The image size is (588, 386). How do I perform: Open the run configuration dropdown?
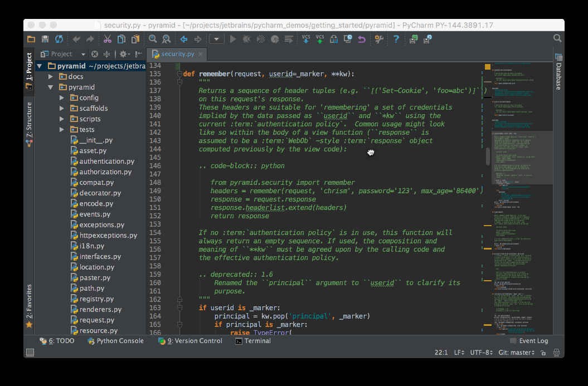tap(216, 39)
